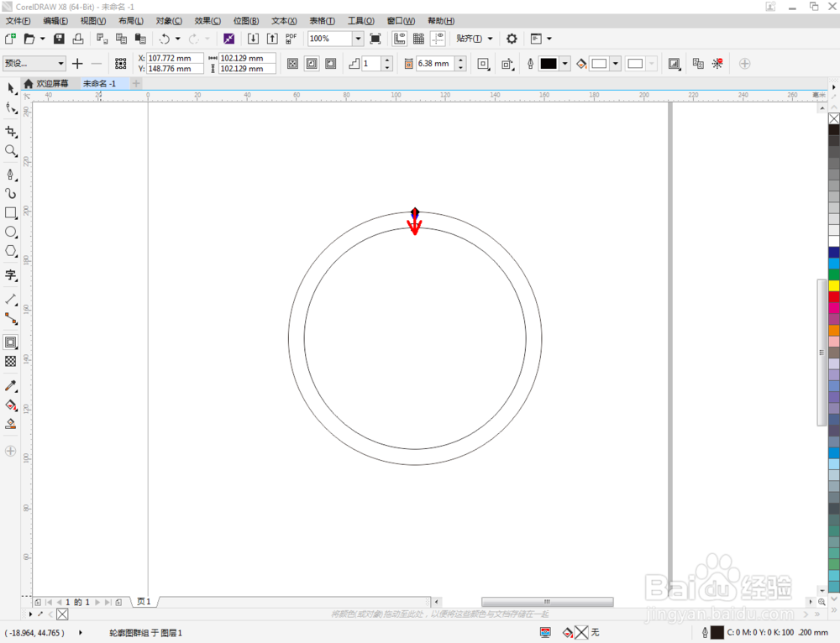The height and width of the screenshot is (643, 840).
Task: Expand the Undo history dropdown arrow
Action: [x=178, y=39]
